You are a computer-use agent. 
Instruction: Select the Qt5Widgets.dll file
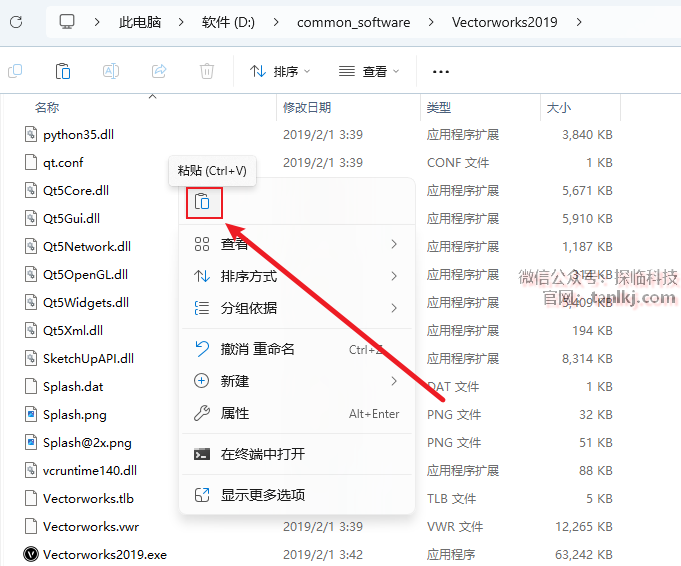(86, 303)
